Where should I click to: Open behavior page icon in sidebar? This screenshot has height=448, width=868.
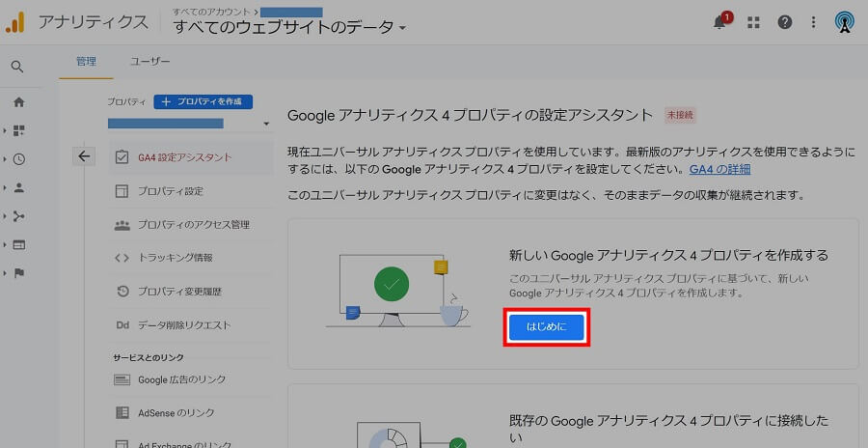[x=19, y=245]
